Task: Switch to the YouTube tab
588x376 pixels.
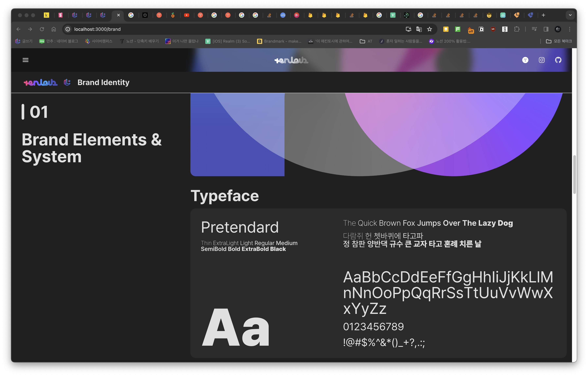Action: [187, 15]
